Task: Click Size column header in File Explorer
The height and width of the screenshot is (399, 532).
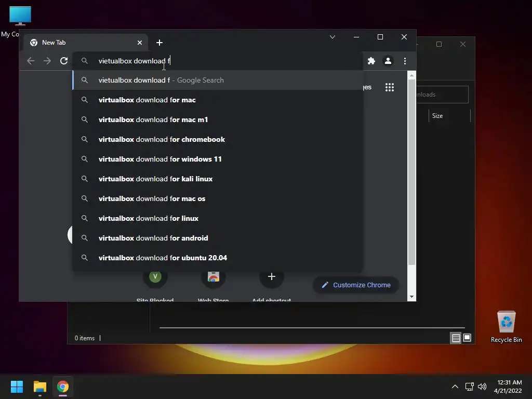Action: [437, 116]
